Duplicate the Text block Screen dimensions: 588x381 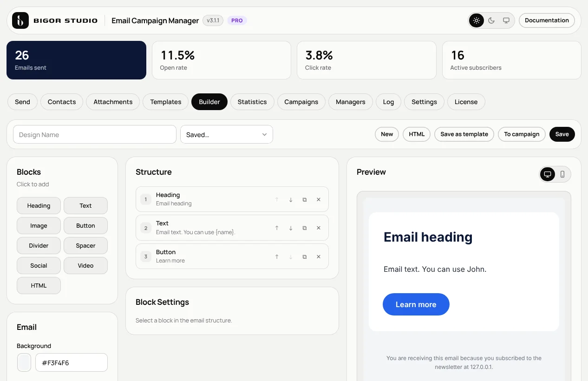(305, 228)
